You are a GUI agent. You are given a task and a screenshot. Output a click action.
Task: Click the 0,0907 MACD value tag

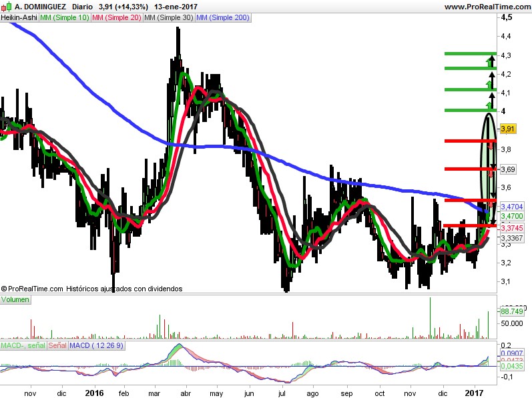(512, 353)
